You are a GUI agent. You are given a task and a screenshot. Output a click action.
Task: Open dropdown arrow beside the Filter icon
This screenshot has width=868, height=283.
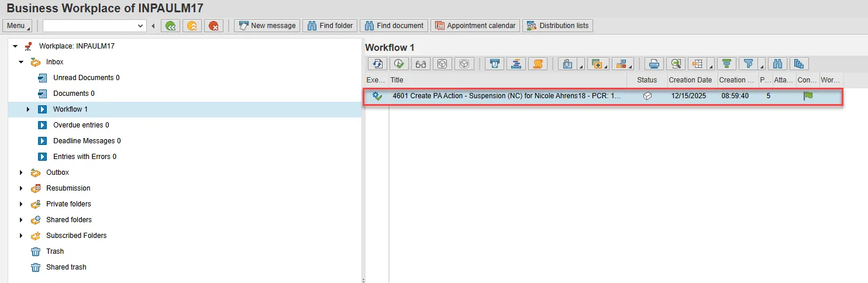762,67
